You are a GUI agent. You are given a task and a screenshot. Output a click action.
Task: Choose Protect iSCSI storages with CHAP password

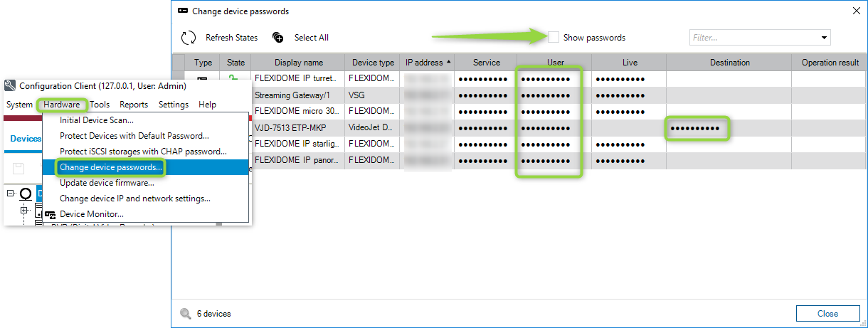tap(145, 152)
